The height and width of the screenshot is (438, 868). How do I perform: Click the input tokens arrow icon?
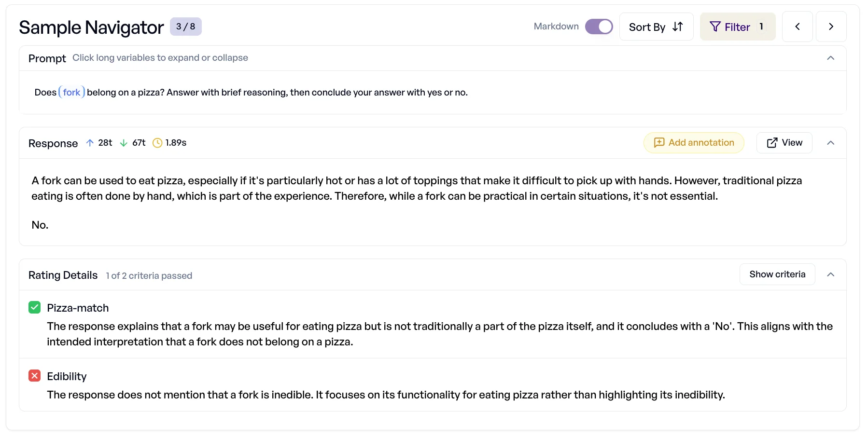tap(89, 142)
